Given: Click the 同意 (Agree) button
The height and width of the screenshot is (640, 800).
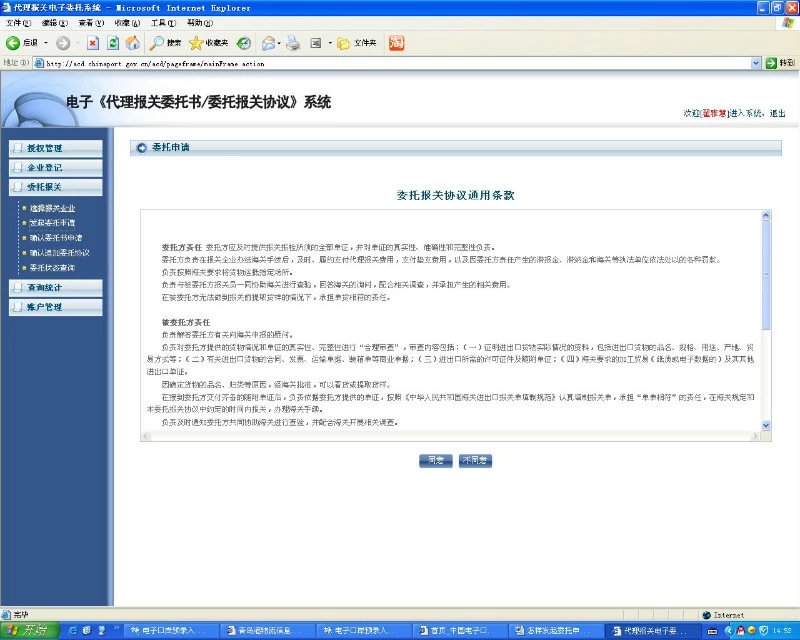Looking at the screenshot, I should pos(436,460).
